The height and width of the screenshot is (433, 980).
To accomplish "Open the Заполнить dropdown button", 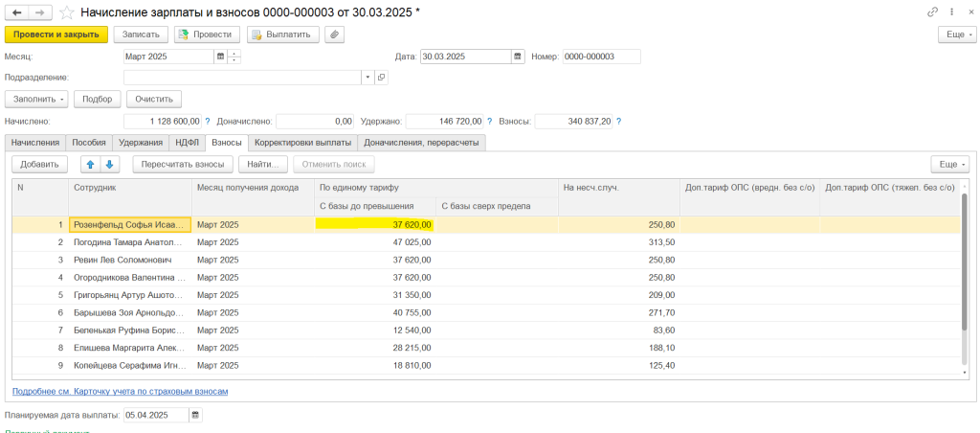I will tap(36, 99).
